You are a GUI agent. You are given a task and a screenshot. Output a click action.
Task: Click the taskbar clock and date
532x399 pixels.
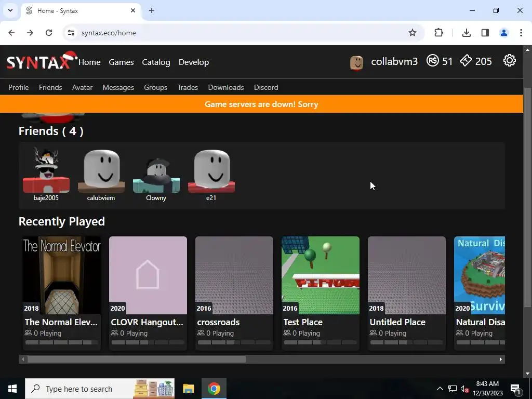(487, 389)
